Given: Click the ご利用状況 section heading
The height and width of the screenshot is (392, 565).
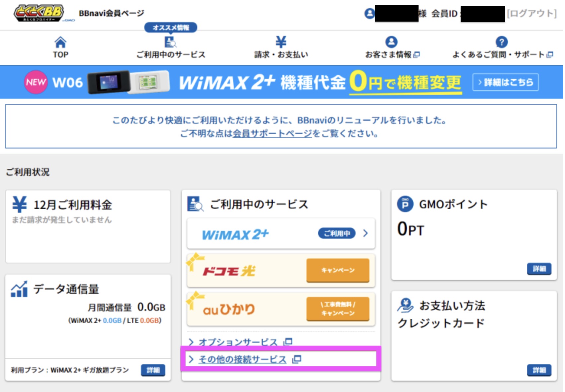Looking at the screenshot, I should tap(28, 172).
